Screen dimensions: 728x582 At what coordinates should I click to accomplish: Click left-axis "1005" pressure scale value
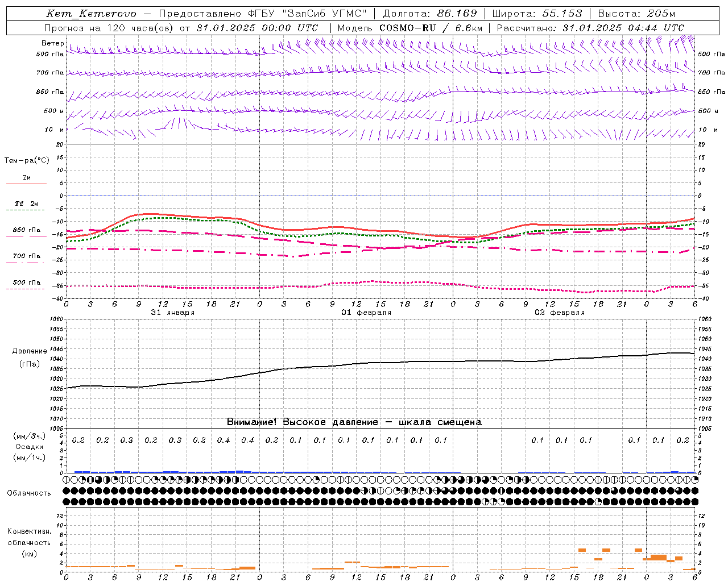coord(56,429)
